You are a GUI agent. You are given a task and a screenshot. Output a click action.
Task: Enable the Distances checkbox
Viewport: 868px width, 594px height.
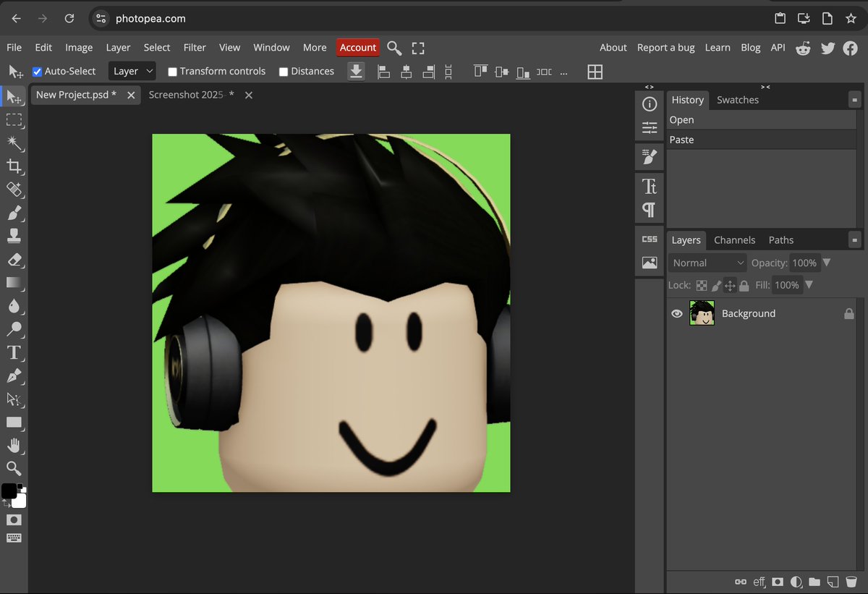pyautogui.click(x=284, y=72)
